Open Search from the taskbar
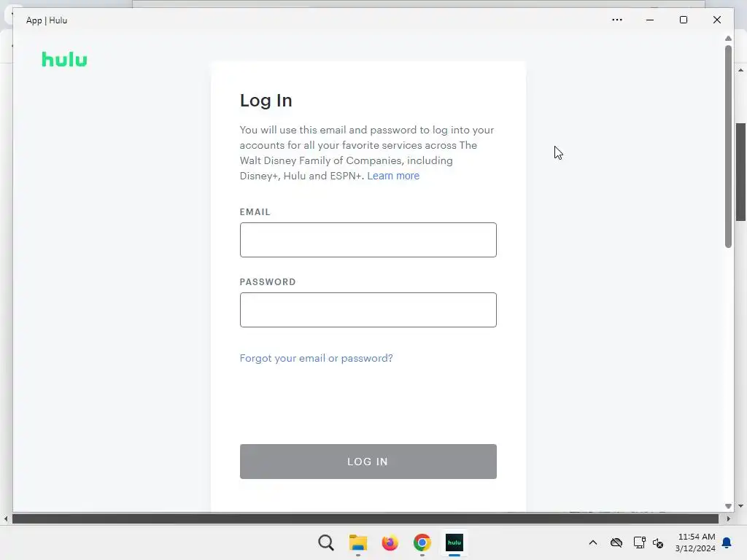 click(x=326, y=542)
